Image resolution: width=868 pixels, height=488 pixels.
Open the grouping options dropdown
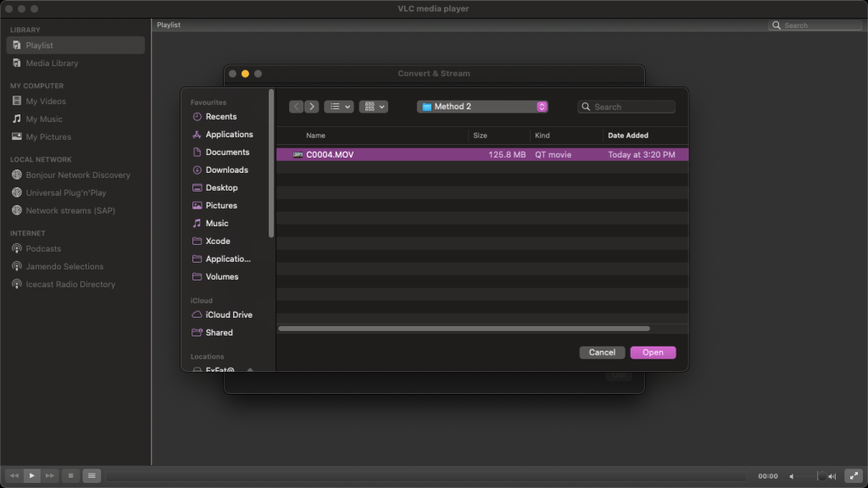click(374, 106)
